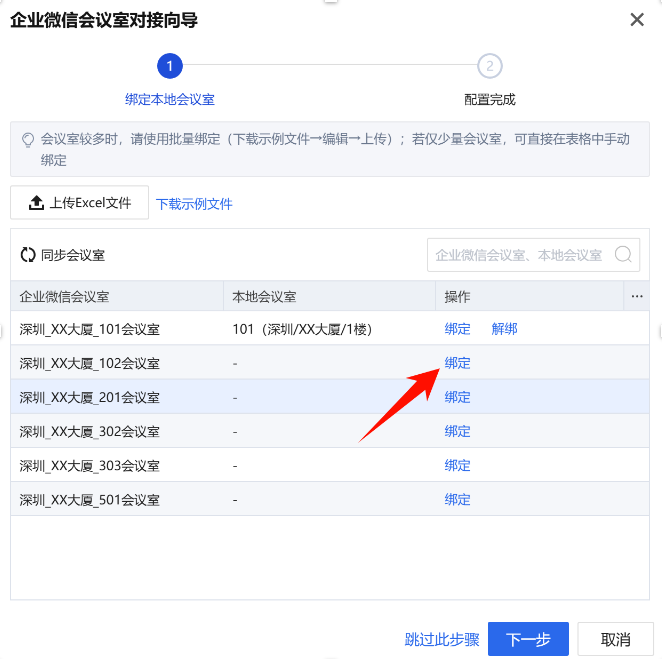Close the meeting room wizard dialog
The height and width of the screenshot is (659, 662).
(x=636, y=19)
